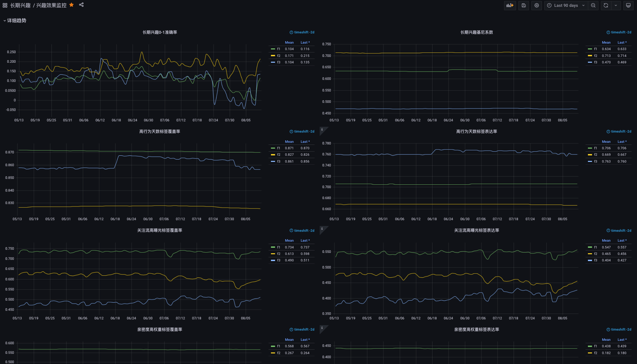The image size is (637, 364).
Task: Open the 关注流高曝光标签表达率 panel title menu
Action: pyautogui.click(x=476, y=230)
